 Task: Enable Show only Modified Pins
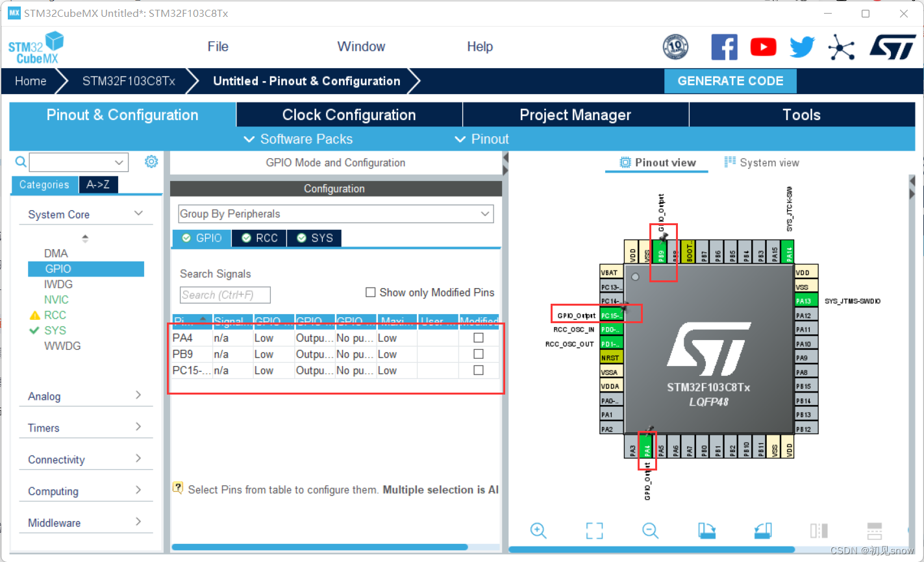371,293
